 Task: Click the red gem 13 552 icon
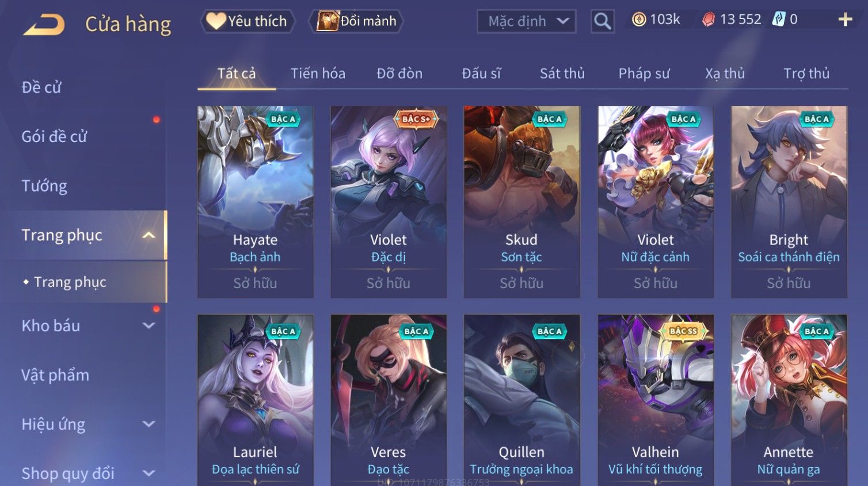pyautogui.click(x=709, y=20)
